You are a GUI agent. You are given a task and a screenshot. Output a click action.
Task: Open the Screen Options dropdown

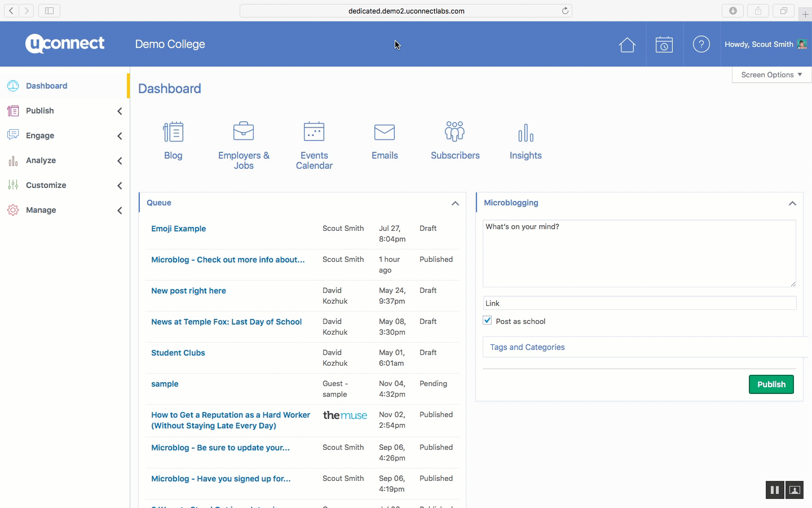coord(771,75)
